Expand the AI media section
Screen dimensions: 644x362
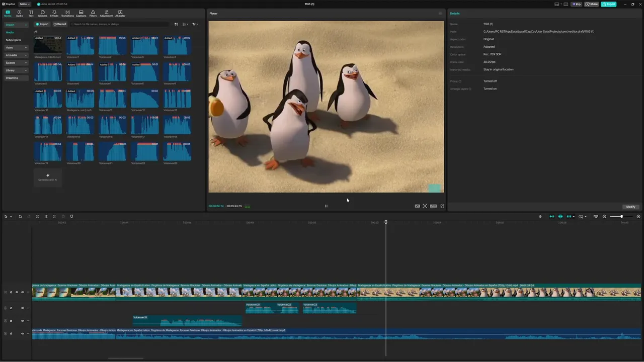[16, 55]
